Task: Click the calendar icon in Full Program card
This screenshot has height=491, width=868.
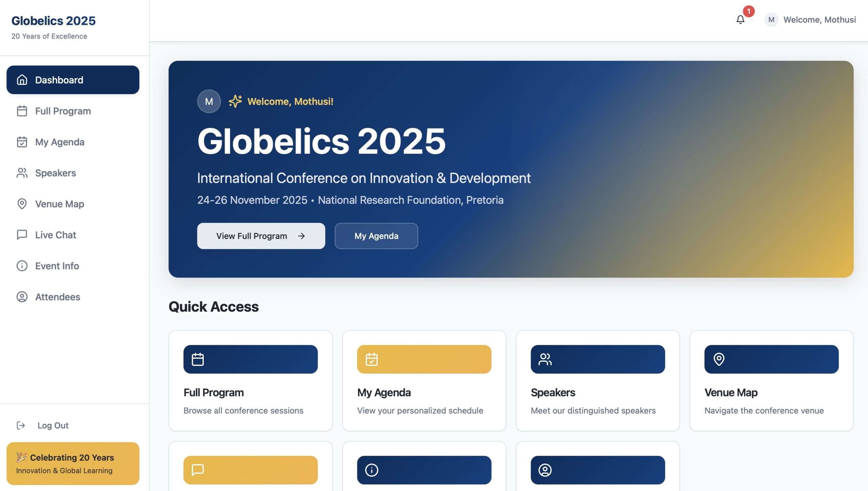Action: 198,359
